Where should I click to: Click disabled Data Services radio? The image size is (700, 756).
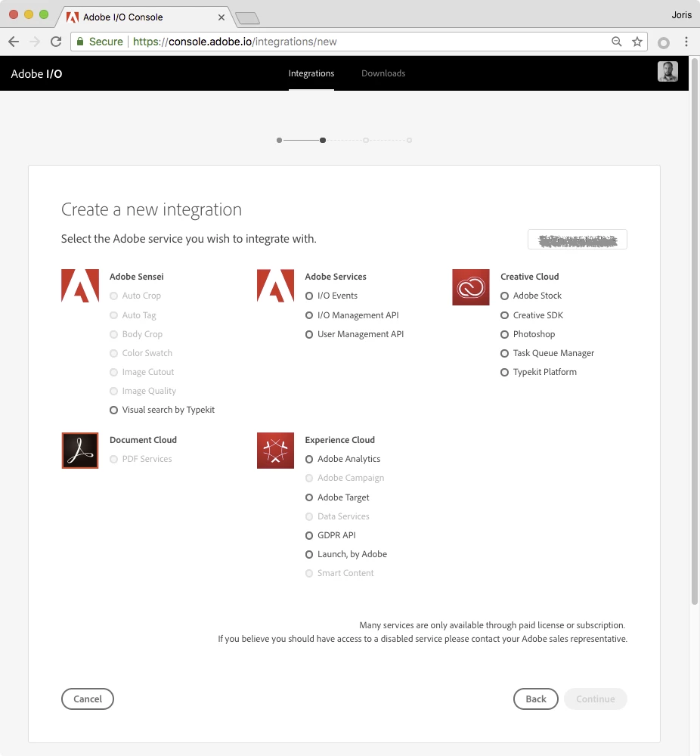coord(309,516)
